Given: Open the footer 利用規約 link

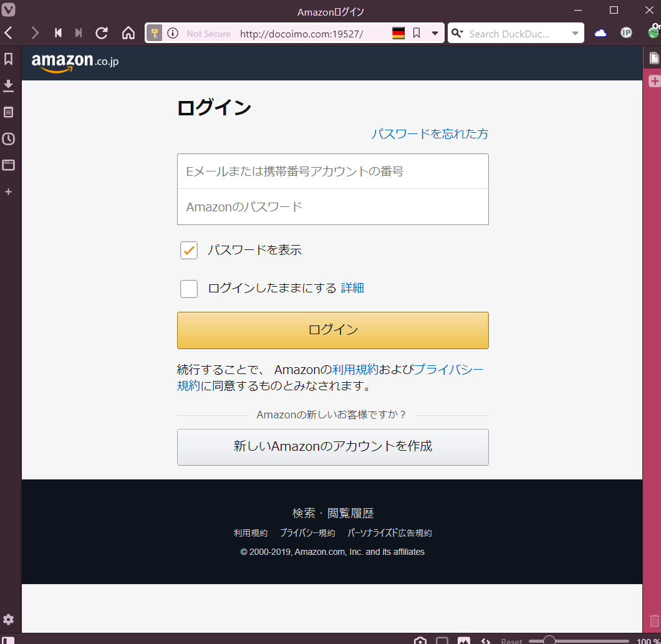Looking at the screenshot, I should click(251, 533).
